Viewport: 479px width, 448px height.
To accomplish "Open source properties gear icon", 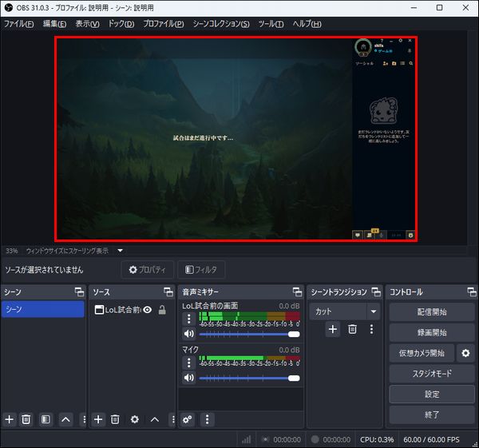I will tap(135, 419).
